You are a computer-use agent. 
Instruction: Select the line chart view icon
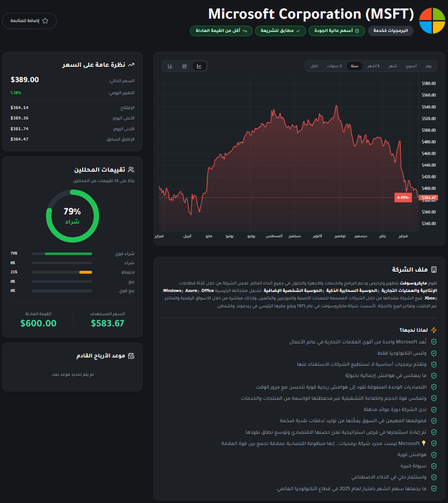click(199, 66)
